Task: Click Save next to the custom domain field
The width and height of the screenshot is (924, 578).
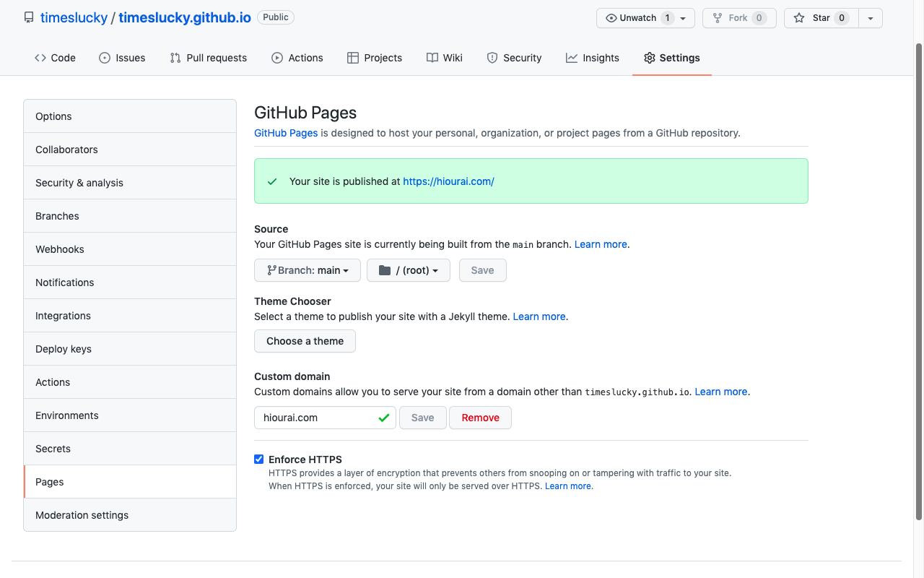Action: click(x=422, y=418)
